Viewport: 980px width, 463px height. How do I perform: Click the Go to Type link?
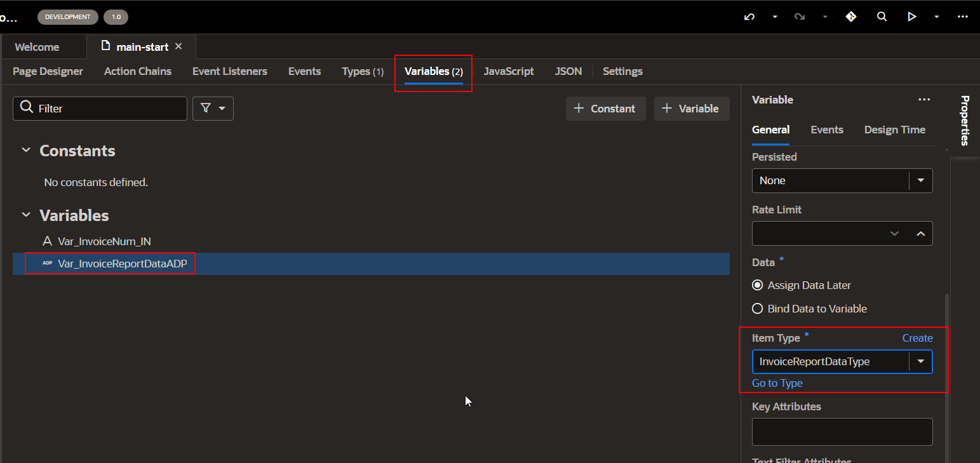pos(777,383)
